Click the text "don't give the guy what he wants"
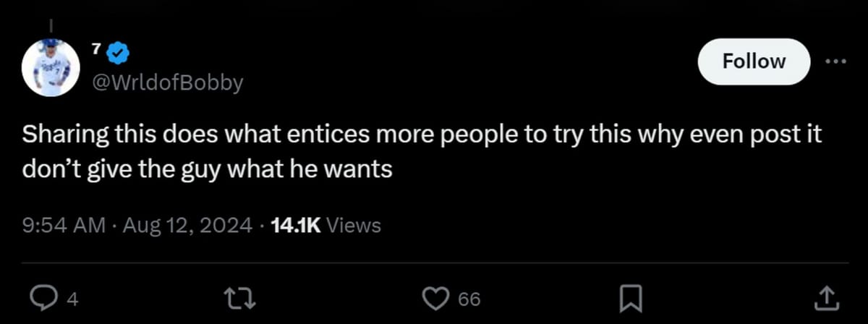 click(x=206, y=169)
